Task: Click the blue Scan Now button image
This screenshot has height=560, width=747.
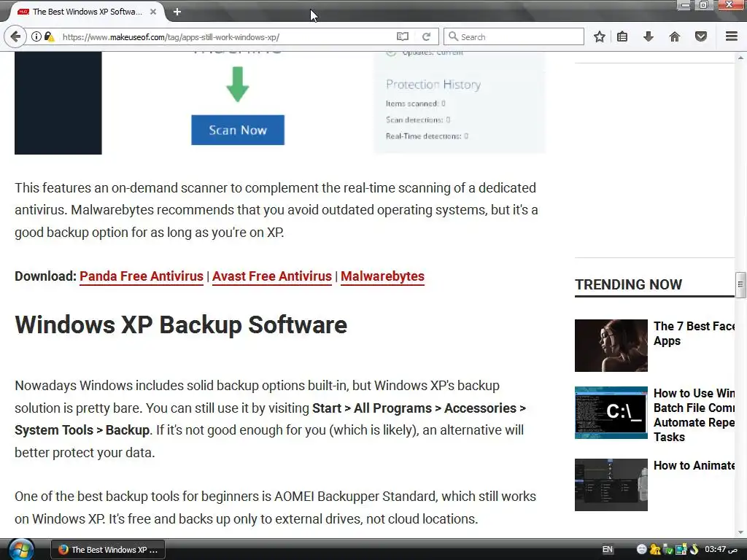Action: (x=238, y=130)
